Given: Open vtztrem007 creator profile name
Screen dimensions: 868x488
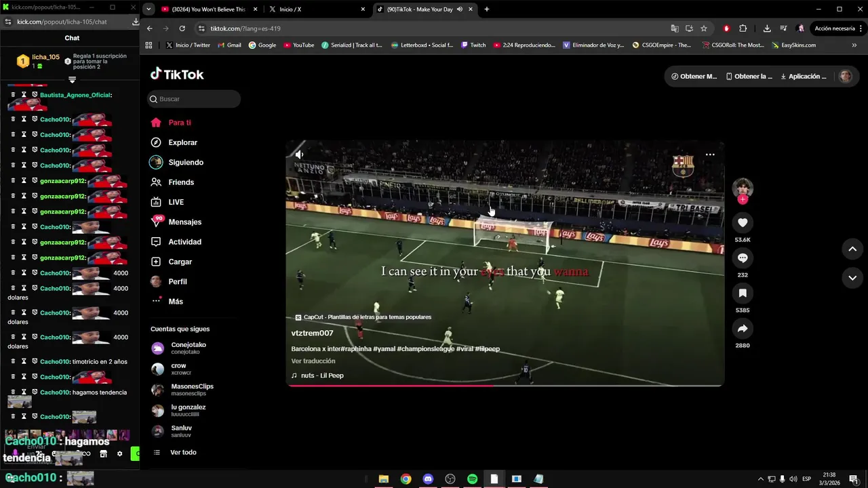Looking at the screenshot, I should pyautogui.click(x=312, y=333).
